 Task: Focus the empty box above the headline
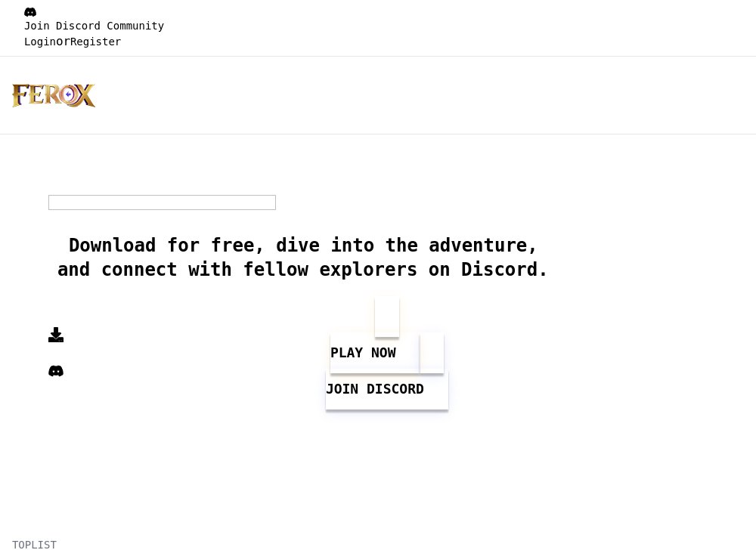(x=162, y=202)
